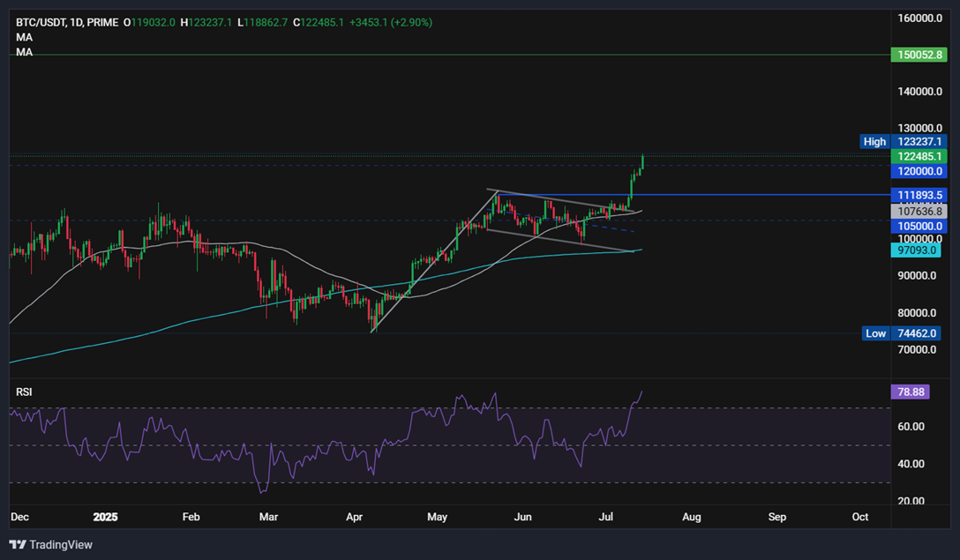Click the Jun label on time axis
The height and width of the screenshot is (560, 960).
(522, 517)
